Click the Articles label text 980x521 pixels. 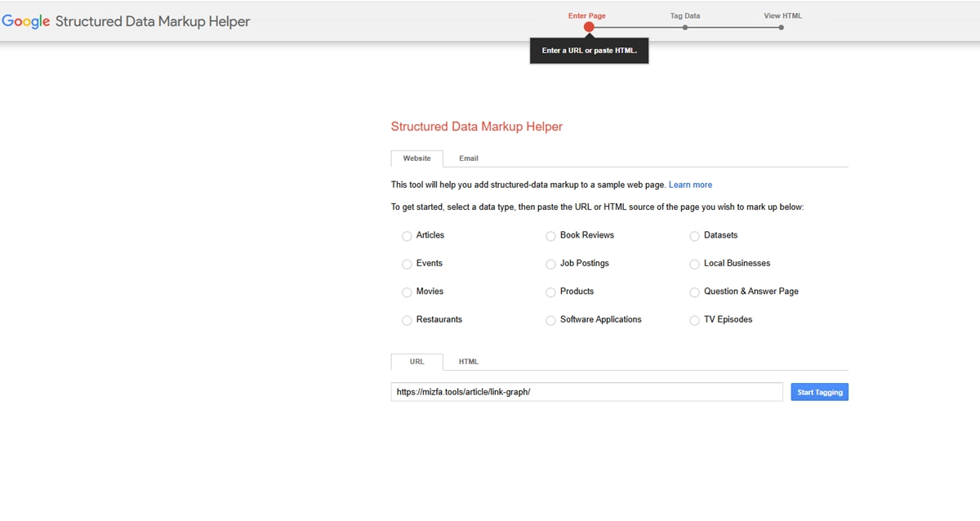430,235
